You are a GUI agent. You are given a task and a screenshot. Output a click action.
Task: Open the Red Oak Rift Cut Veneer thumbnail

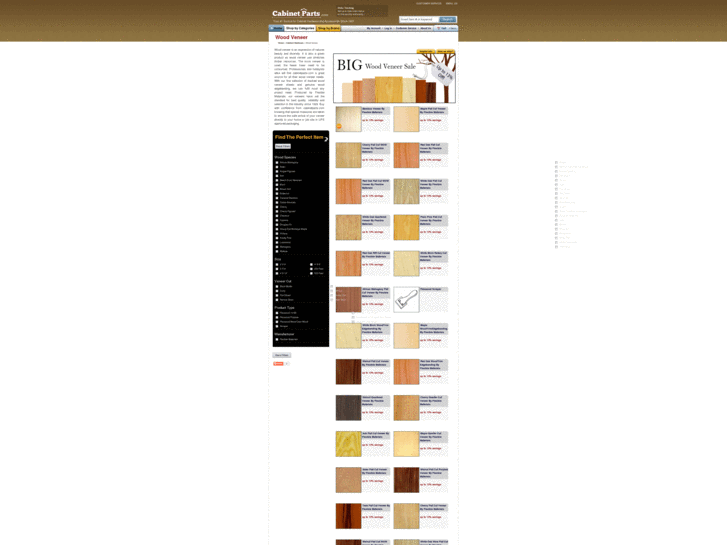pos(348,263)
